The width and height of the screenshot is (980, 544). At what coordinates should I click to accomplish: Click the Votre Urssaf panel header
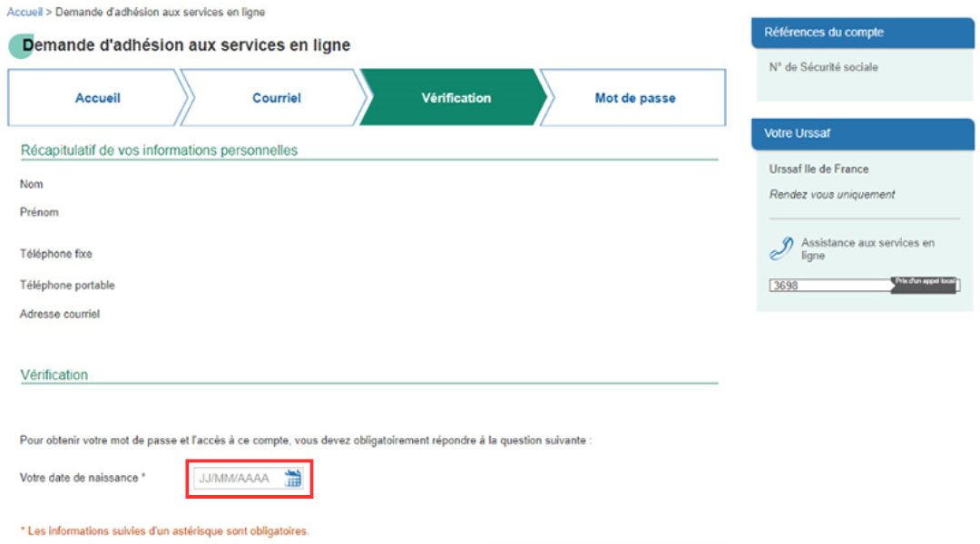pyautogui.click(x=863, y=133)
